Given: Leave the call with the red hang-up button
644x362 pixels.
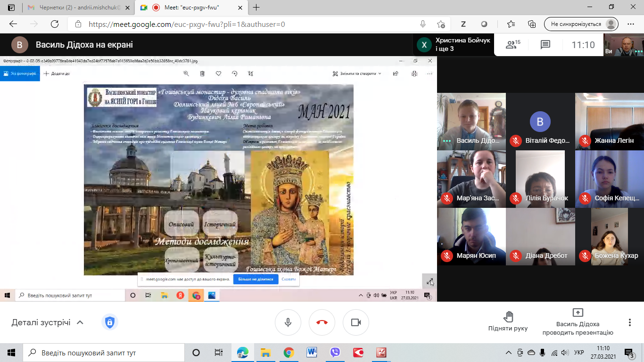Looking at the screenshot, I should 322,322.
